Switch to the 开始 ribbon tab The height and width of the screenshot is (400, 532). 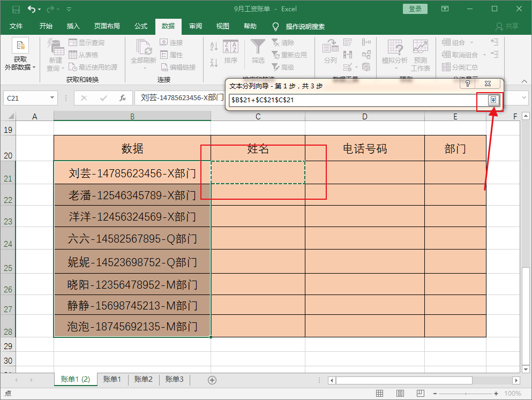pos(46,26)
